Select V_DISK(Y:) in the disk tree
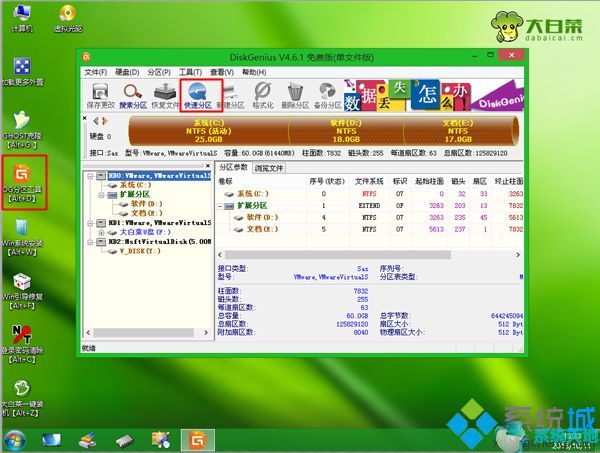 (x=140, y=251)
